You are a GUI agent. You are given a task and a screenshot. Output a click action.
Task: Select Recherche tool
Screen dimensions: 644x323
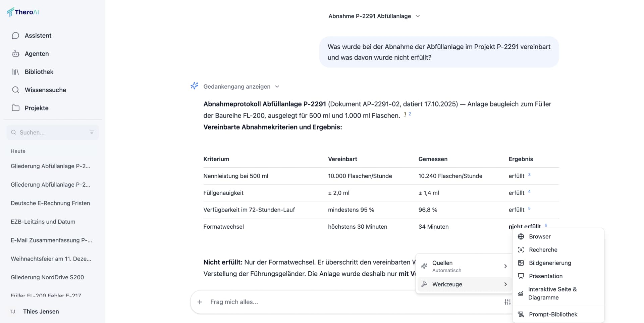(x=558, y=250)
